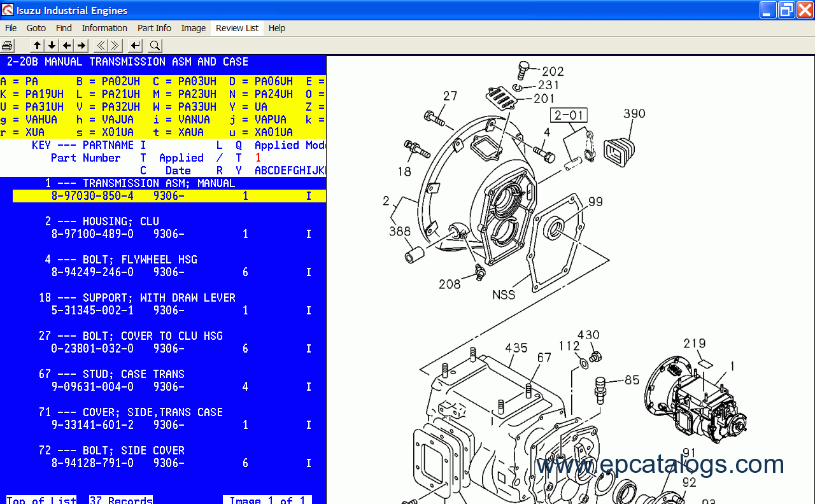Open the Image menu
This screenshot has height=504, width=815.
194,28
